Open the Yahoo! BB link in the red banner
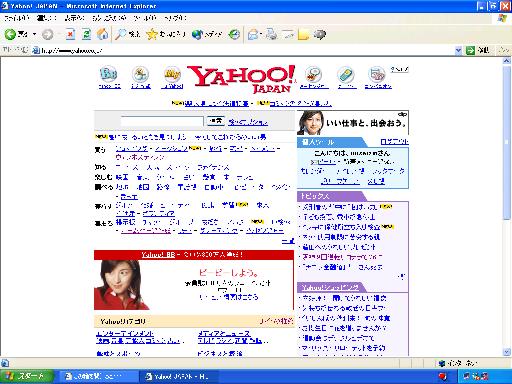Image resolution: width=512 pixels, height=384 pixels. [x=158, y=255]
